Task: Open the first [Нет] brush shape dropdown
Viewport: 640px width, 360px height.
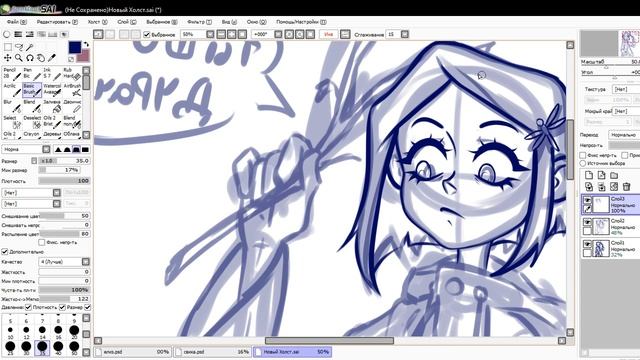Action: tap(56, 192)
